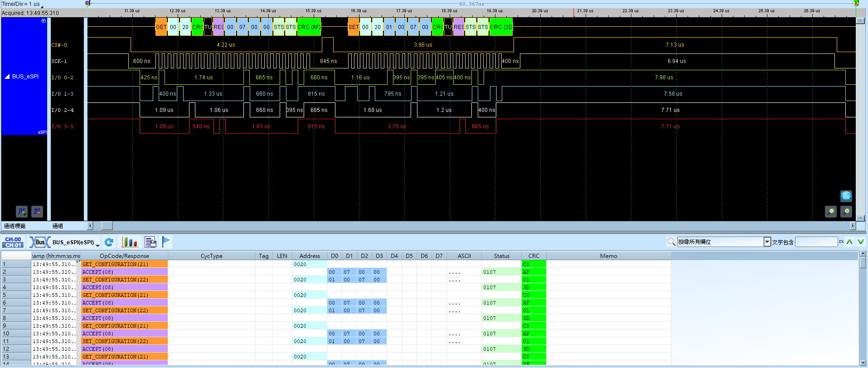Select the SCK-1 channel label

[x=59, y=61]
